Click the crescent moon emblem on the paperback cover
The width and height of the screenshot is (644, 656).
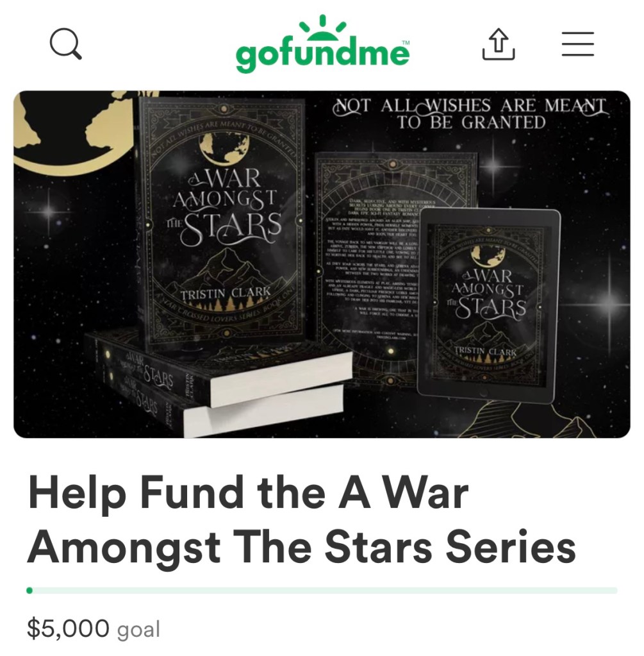point(223,150)
